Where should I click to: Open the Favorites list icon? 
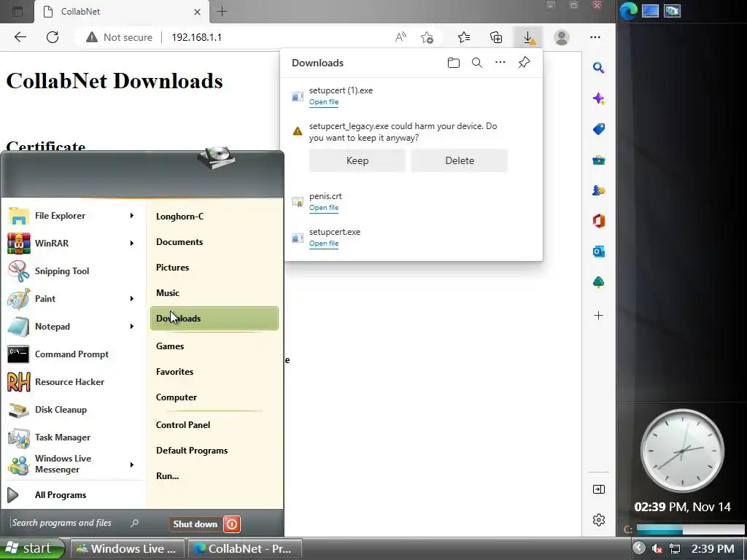click(464, 37)
